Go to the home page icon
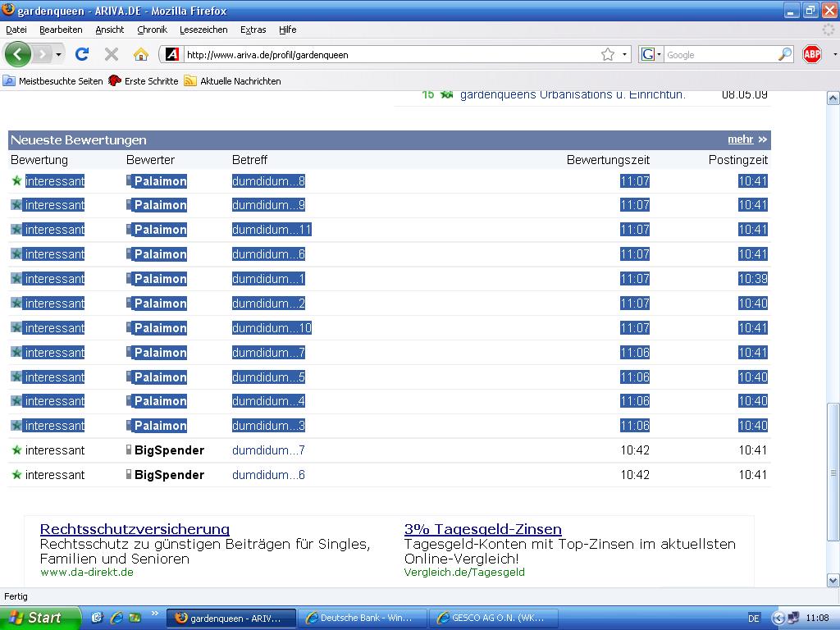The image size is (840, 630). pyautogui.click(x=140, y=54)
